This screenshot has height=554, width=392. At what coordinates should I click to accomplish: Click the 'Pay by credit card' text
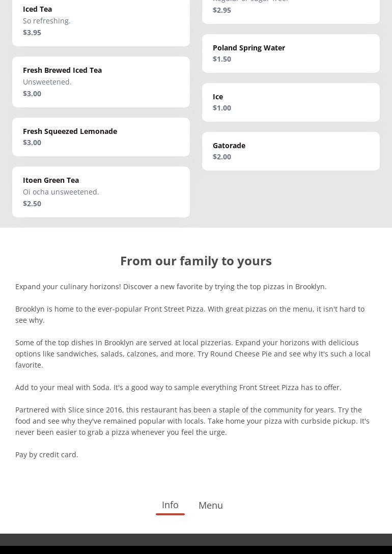coord(47,454)
